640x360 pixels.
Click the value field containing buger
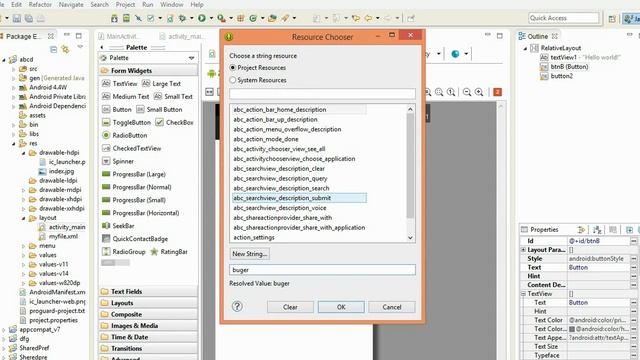click(x=322, y=270)
